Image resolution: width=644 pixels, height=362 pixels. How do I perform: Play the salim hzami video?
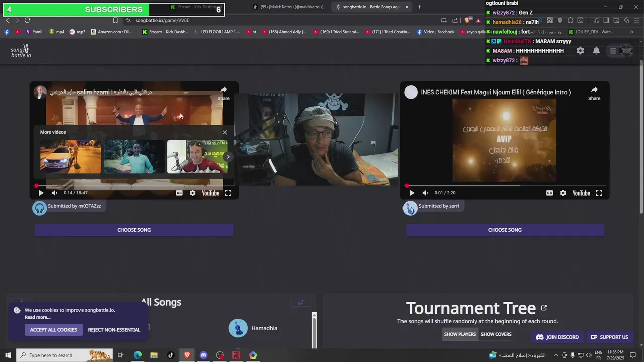41,193
